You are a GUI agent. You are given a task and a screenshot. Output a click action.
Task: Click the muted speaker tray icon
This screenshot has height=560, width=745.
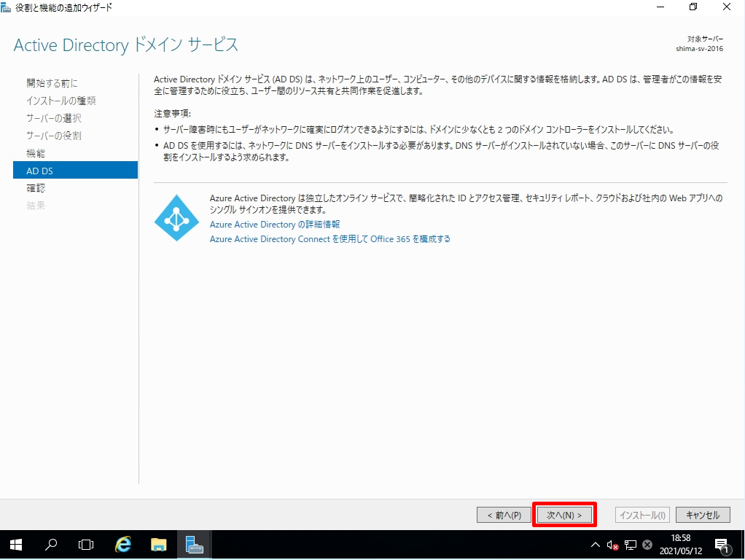click(612, 545)
